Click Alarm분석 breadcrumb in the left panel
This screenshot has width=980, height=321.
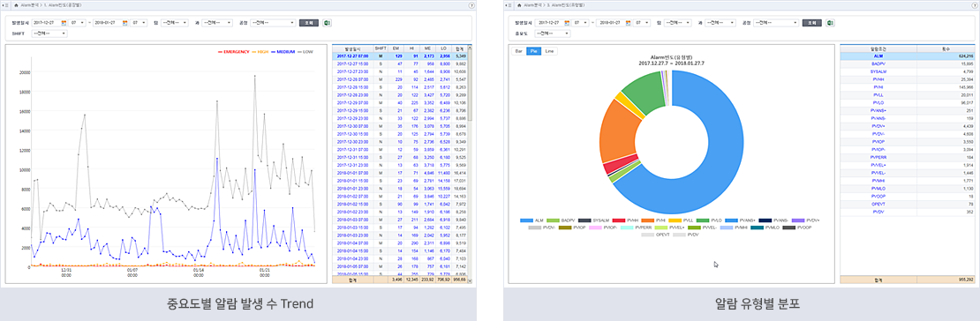(x=30, y=4)
